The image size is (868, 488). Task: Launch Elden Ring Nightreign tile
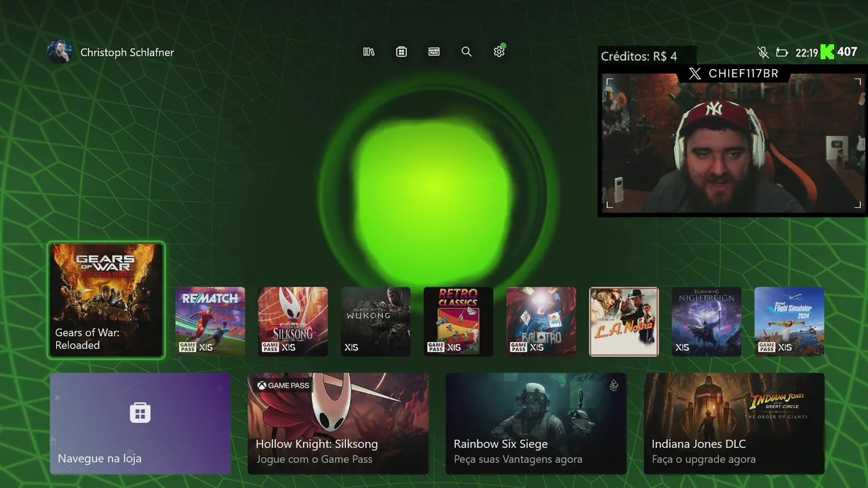pos(707,322)
